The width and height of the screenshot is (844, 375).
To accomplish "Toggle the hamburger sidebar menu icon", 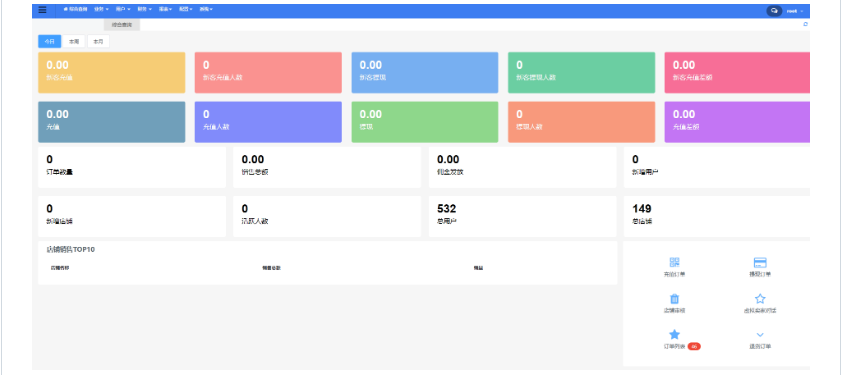I will [x=43, y=10].
